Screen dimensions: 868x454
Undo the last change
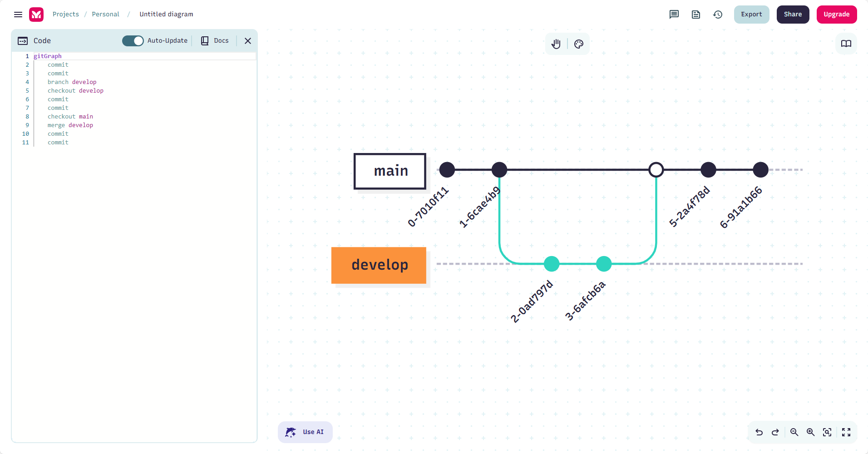point(759,432)
